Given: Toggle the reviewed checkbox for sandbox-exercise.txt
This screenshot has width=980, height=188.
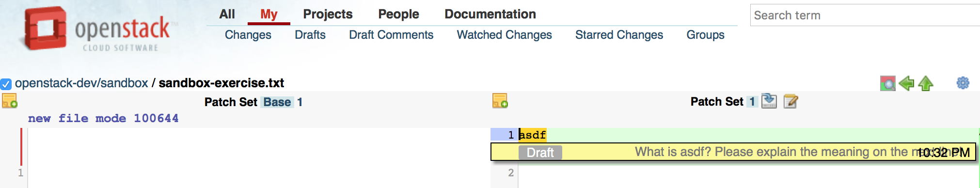Looking at the screenshot, I should point(6,84).
